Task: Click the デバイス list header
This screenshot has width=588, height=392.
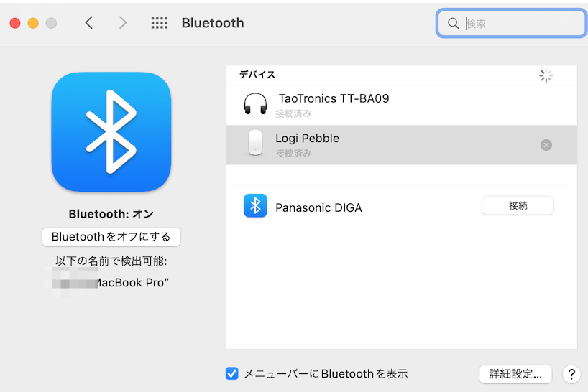Action: coord(257,75)
